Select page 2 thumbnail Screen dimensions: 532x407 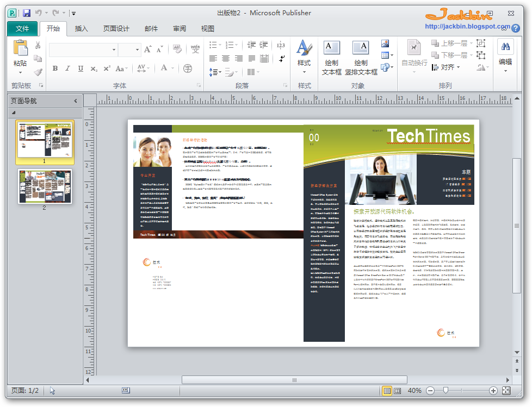coord(45,186)
